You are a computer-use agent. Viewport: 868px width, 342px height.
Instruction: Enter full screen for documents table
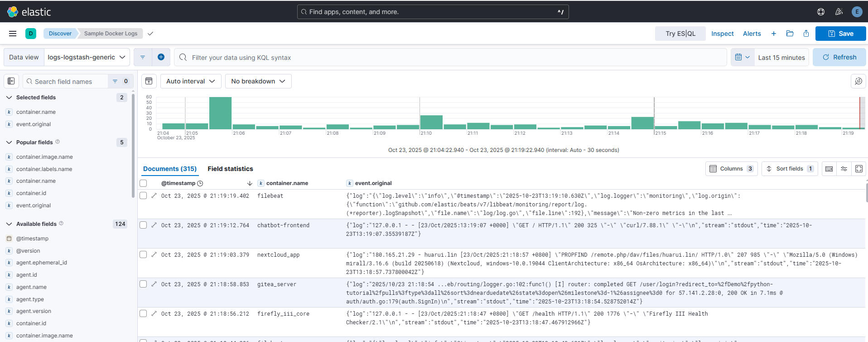[x=858, y=169]
